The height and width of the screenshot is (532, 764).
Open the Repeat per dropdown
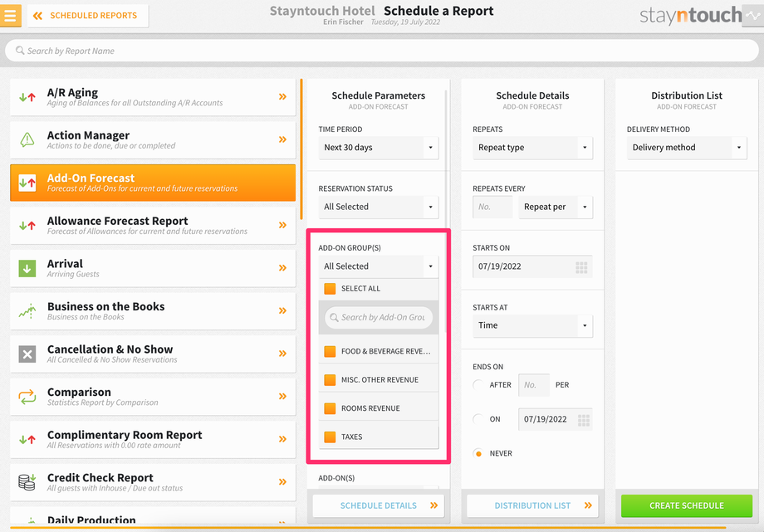[556, 207]
